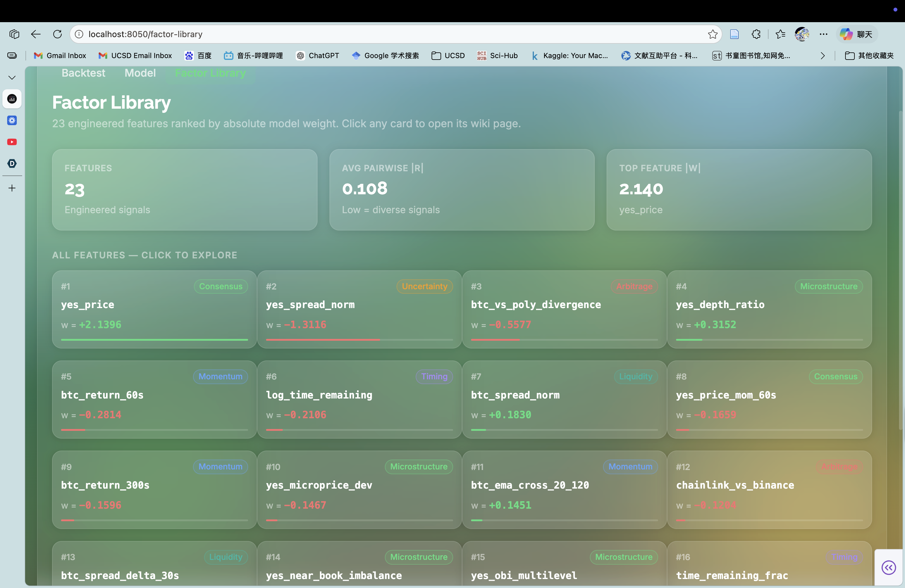Add a sidebar app with plus icon
This screenshot has width=905, height=588.
click(12, 188)
